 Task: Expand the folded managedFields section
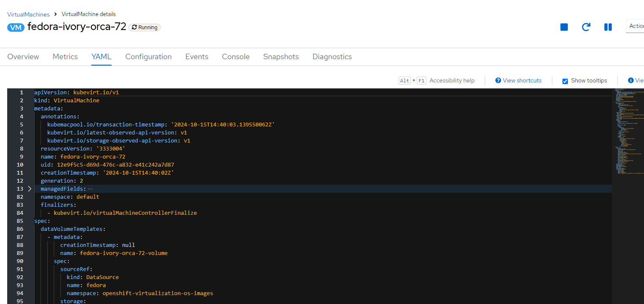pyautogui.click(x=29, y=189)
